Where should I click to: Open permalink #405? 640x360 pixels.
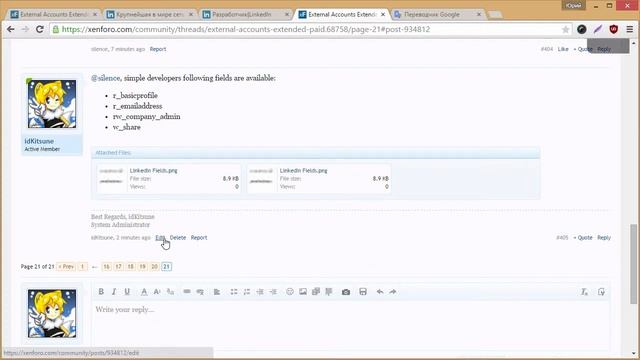pyautogui.click(x=562, y=238)
